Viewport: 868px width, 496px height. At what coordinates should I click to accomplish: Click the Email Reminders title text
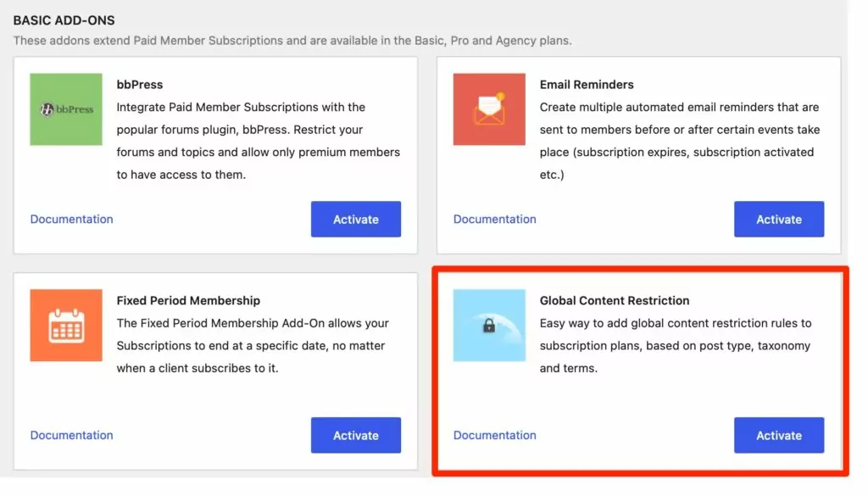tap(587, 84)
